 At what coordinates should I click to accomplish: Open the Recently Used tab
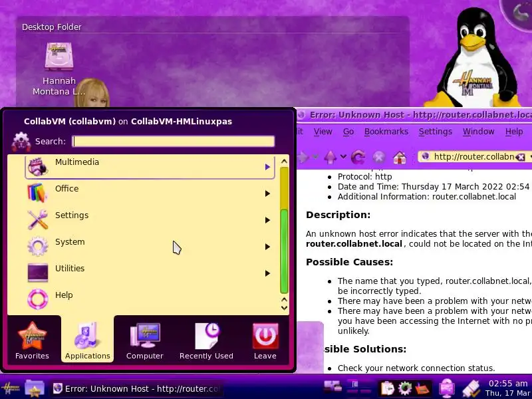(206, 340)
